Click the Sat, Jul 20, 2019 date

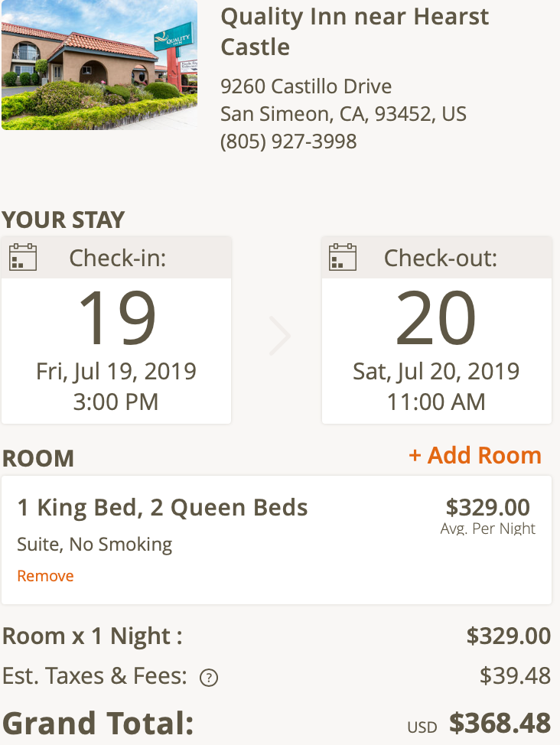pyautogui.click(x=436, y=372)
